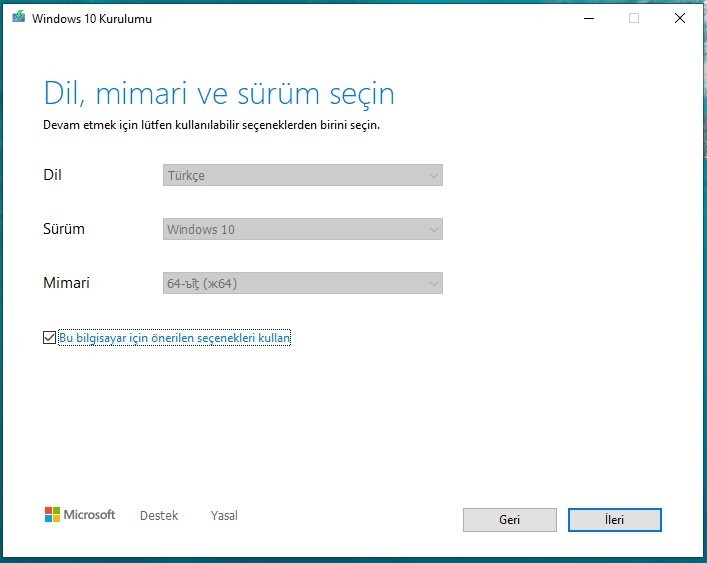Open the Destek support link
Image resolution: width=707 pixels, height=563 pixels.
(159, 515)
